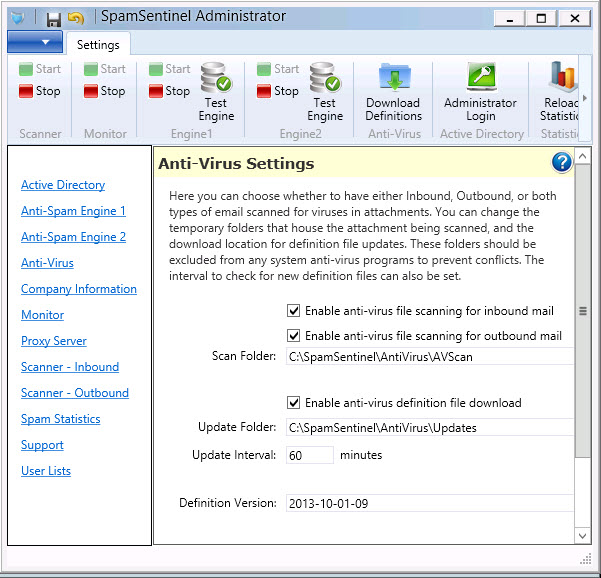The width and height of the screenshot is (601, 578).
Task: Click the vertical scrollbar thumb
Action: click(x=583, y=311)
